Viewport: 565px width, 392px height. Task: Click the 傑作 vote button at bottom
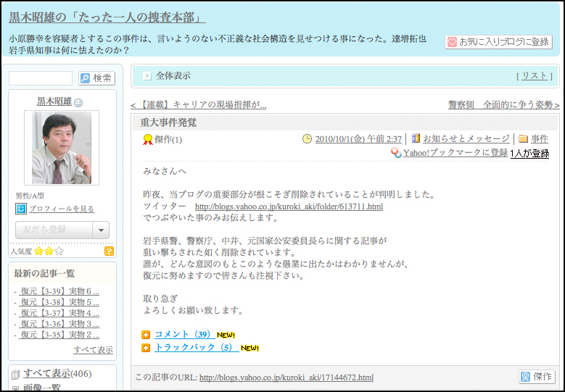pyautogui.click(x=537, y=377)
